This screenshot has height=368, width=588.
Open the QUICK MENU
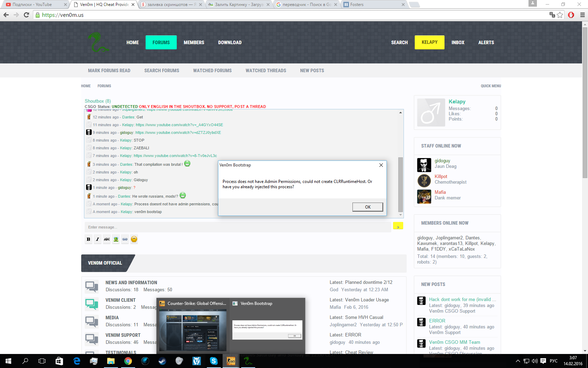point(491,86)
